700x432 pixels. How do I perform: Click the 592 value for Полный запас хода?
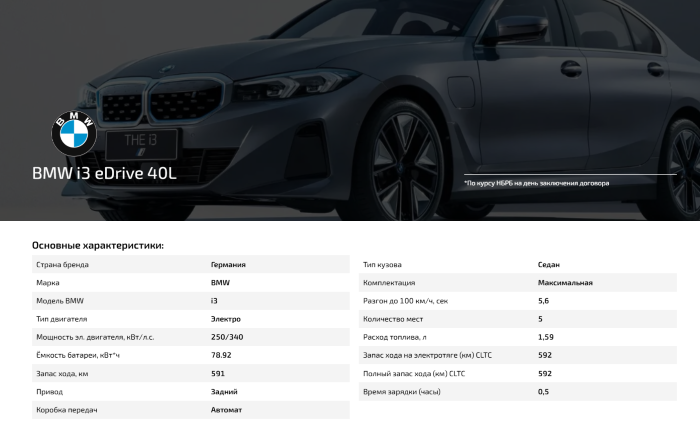click(545, 374)
